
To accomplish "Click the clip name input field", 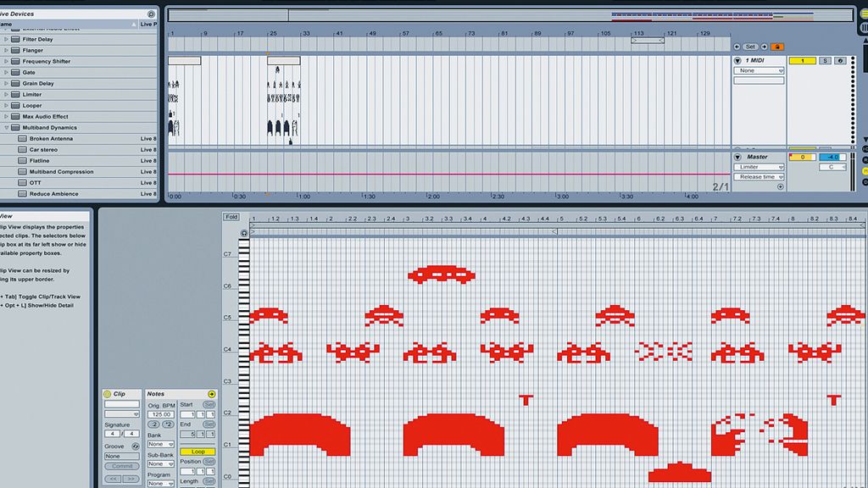I will [122, 404].
